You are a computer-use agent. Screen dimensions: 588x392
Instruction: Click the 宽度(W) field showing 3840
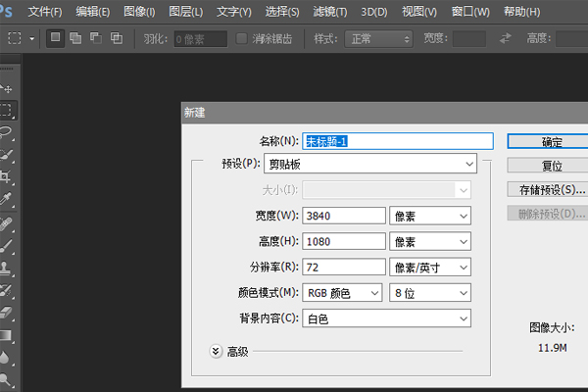pyautogui.click(x=344, y=216)
